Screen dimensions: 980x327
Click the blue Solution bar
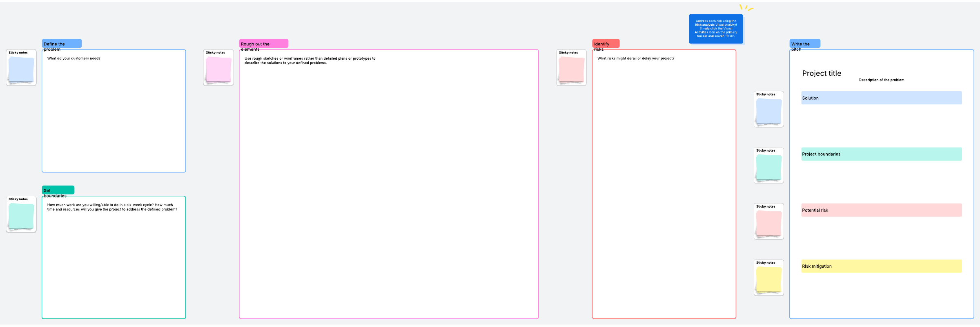tap(881, 98)
